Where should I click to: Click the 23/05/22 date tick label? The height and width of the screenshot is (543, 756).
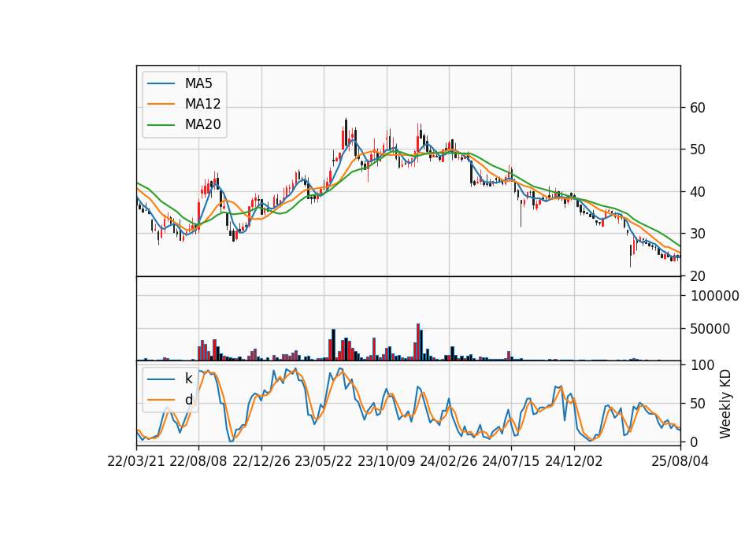(x=324, y=461)
